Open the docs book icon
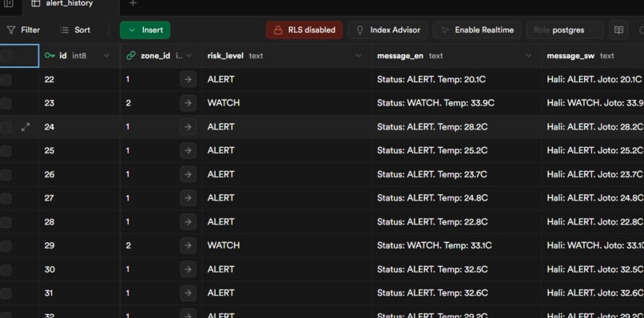 click(618, 30)
